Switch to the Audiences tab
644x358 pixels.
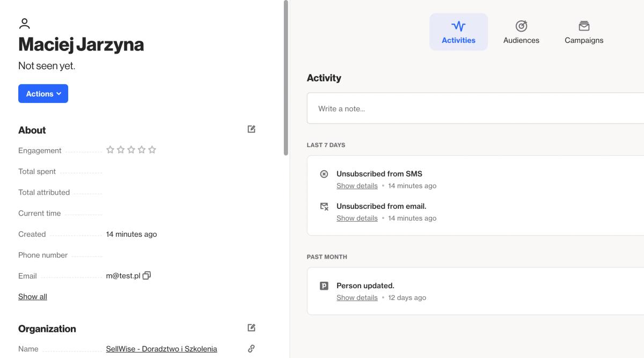(x=521, y=32)
